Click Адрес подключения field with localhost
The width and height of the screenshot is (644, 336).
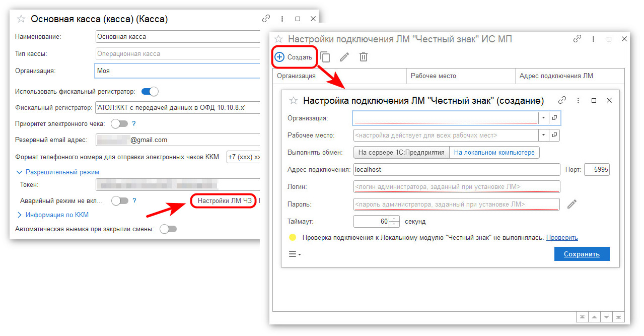457,170
